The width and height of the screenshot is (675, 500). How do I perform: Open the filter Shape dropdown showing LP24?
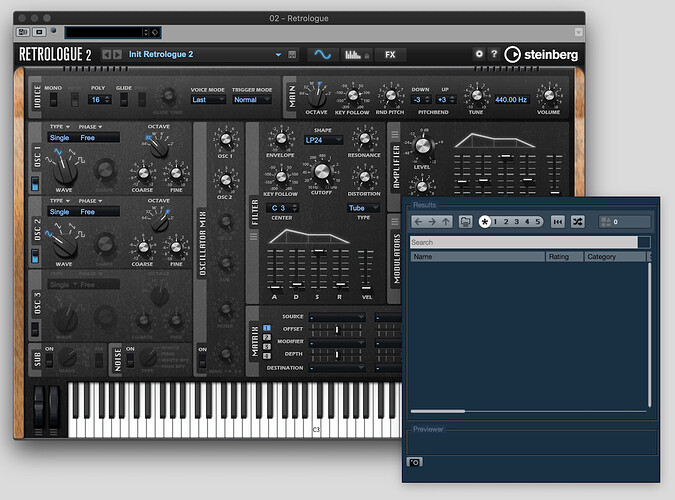point(323,140)
